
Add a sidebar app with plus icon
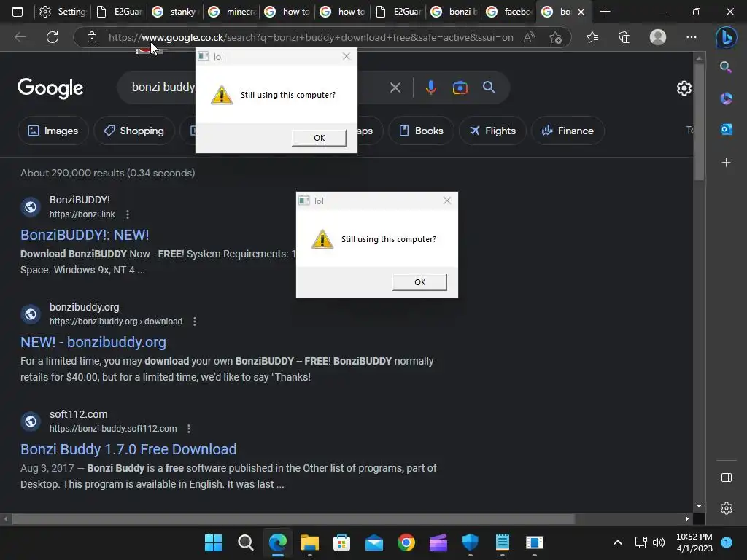click(x=726, y=163)
